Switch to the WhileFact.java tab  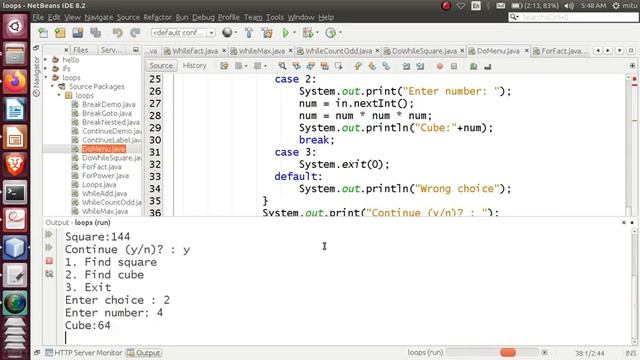pos(194,51)
